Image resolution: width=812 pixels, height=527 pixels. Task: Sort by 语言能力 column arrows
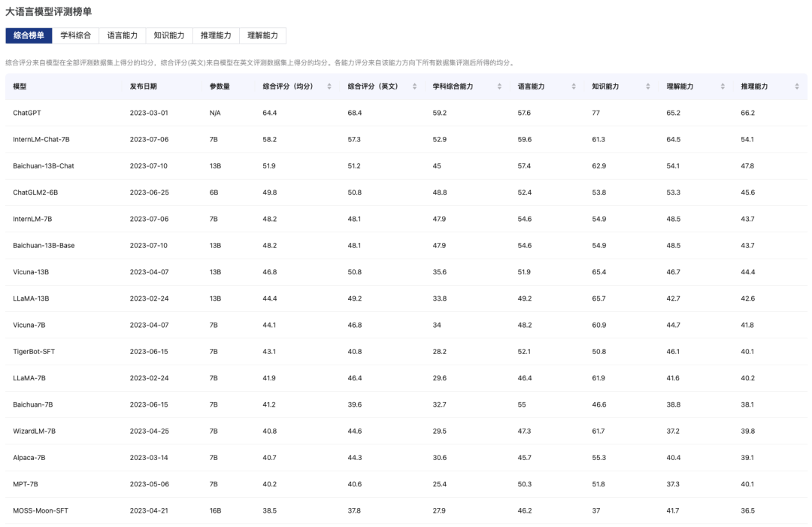click(574, 86)
